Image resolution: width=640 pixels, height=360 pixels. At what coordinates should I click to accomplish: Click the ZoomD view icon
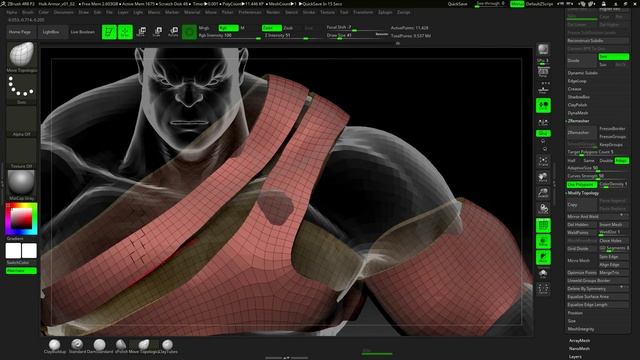tap(543, 193)
